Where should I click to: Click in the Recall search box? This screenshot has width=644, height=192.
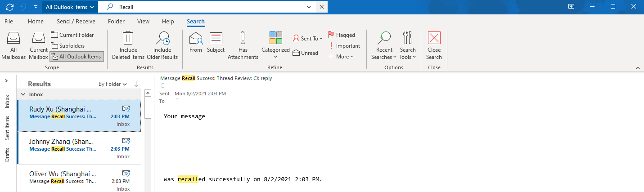tap(212, 7)
